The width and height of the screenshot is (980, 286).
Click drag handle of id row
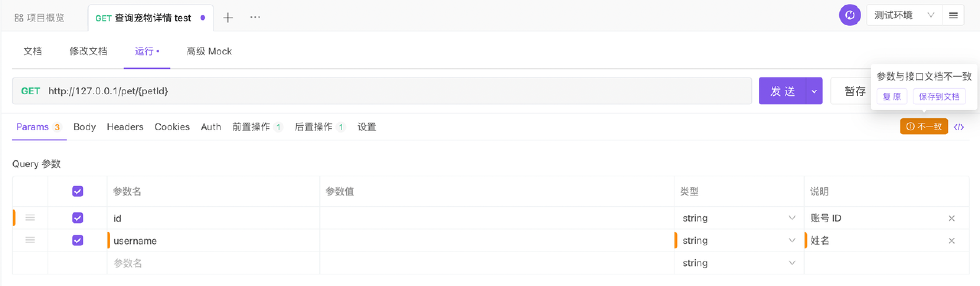(30, 218)
